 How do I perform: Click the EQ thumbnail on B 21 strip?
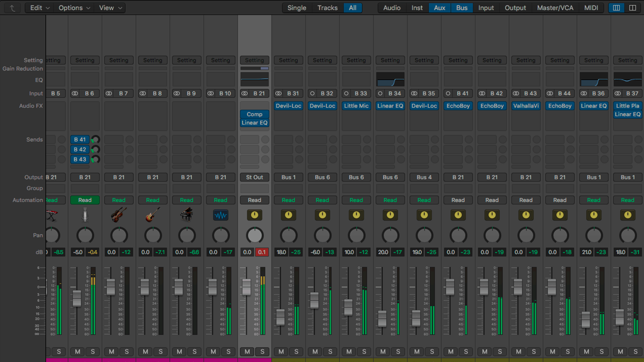pos(255,79)
